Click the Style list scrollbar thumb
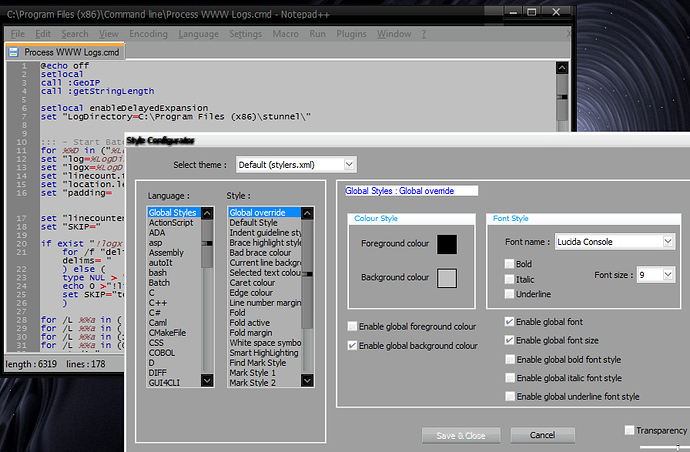 click(x=307, y=274)
